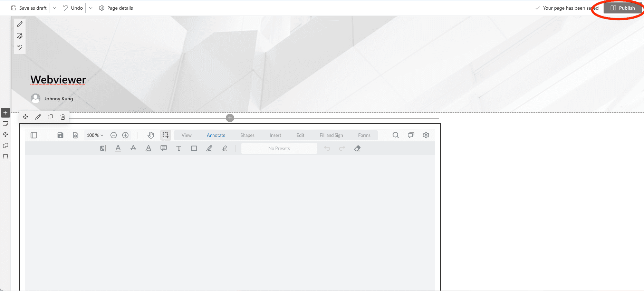Viewport: 644px width, 291px height.
Task: Click the No Presets field
Action: [x=279, y=148]
